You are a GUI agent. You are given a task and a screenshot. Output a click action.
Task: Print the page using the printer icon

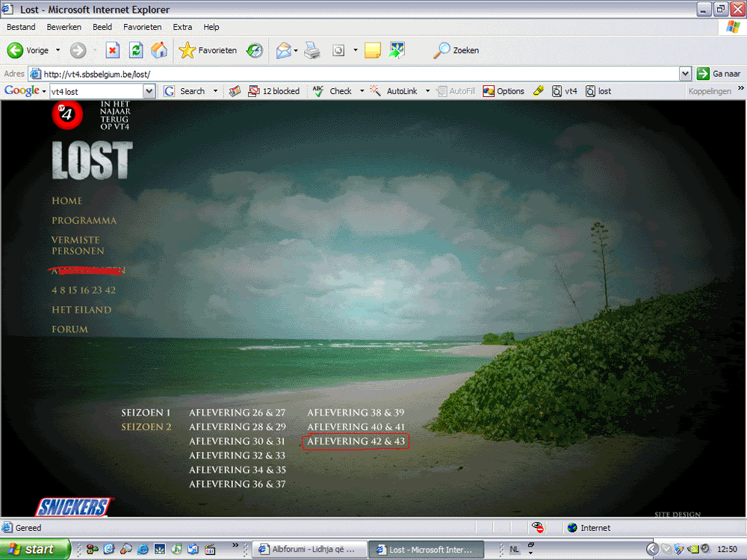pos(312,50)
